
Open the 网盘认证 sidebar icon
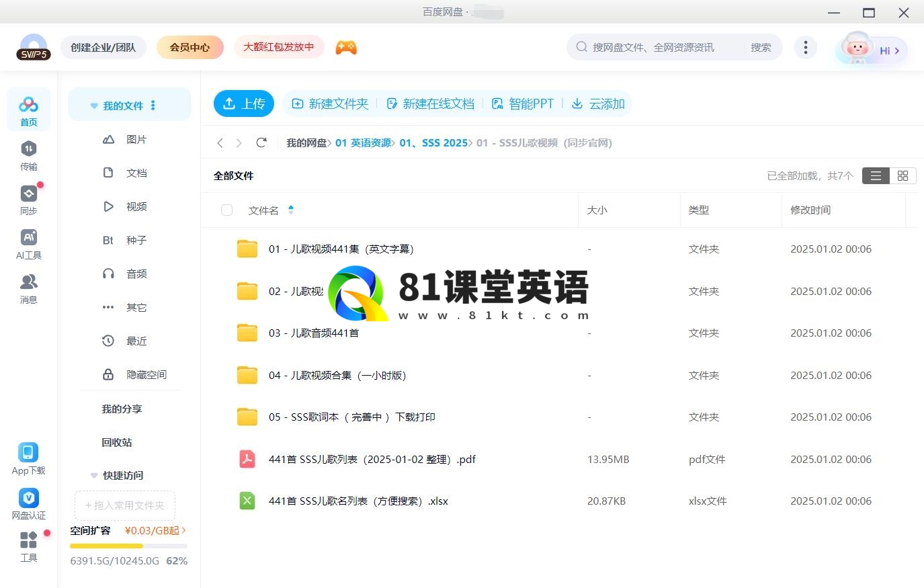click(x=28, y=504)
